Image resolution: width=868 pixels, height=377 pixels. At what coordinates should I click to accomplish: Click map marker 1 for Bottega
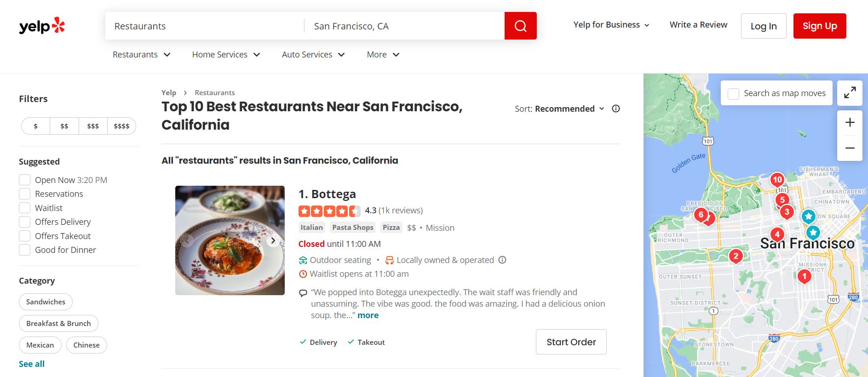coord(804,276)
